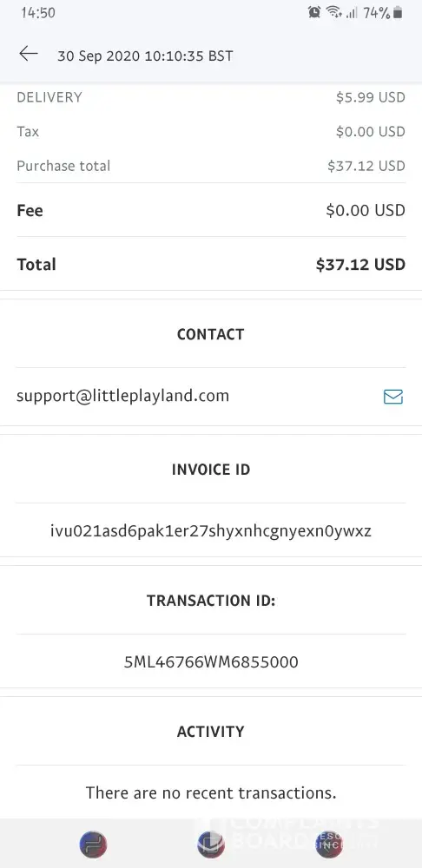The image size is (422, 868).
Task: Select the invoice ID string starting with ivu021
Action: click(210, 531)
